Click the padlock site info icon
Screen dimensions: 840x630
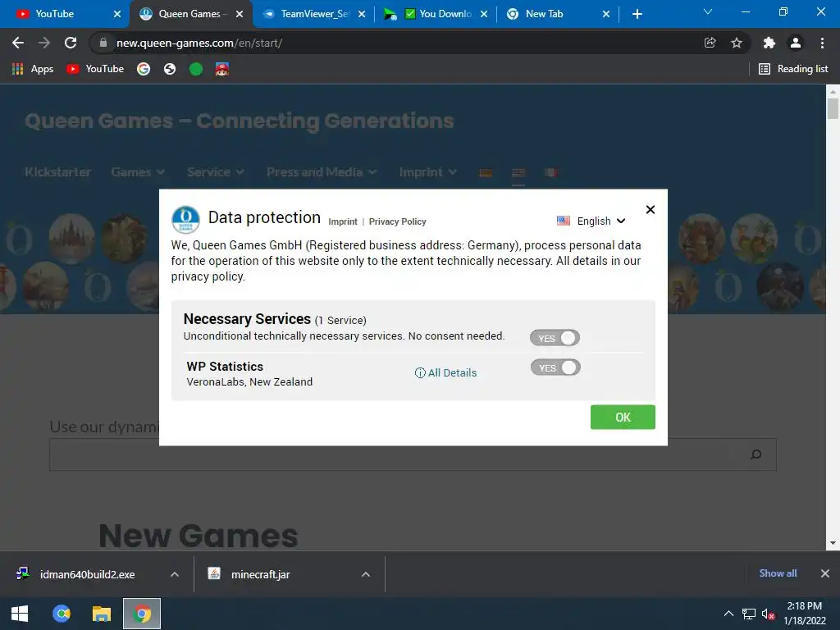pos(103,43)
